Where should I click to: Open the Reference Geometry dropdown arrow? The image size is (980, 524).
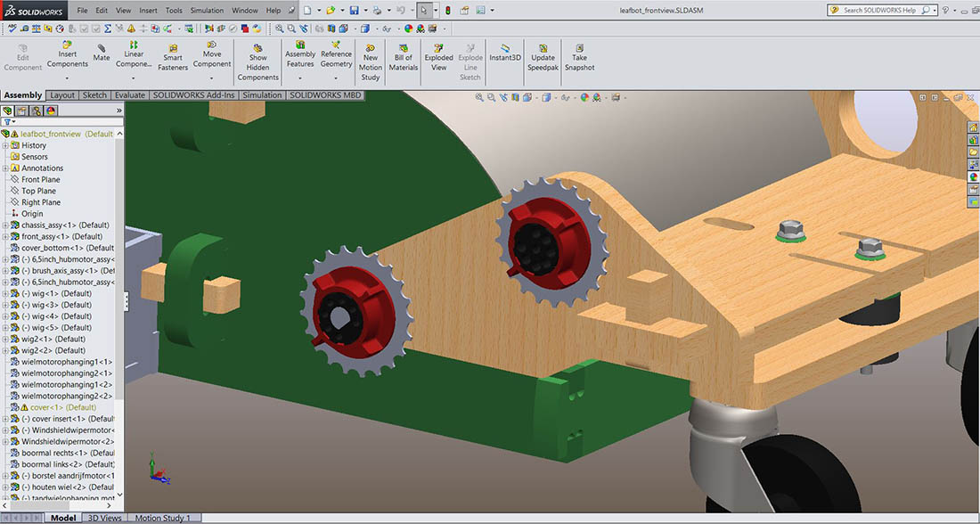coord(336,78)
